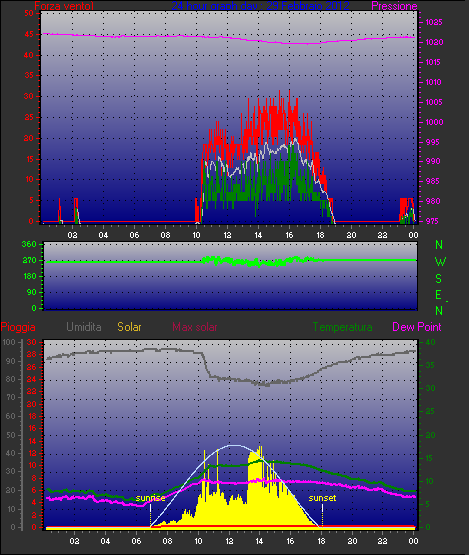Click the 24 hour graph date title
The width and height of the screenshot is (469, 555).
tap(261, 6)
